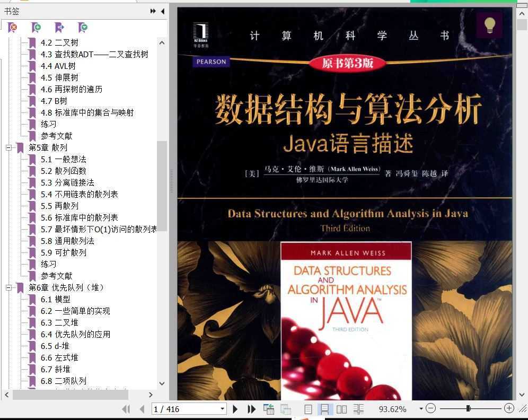
Task: Open bookmark 4.2 二叉树
Action: click(59, 43)
